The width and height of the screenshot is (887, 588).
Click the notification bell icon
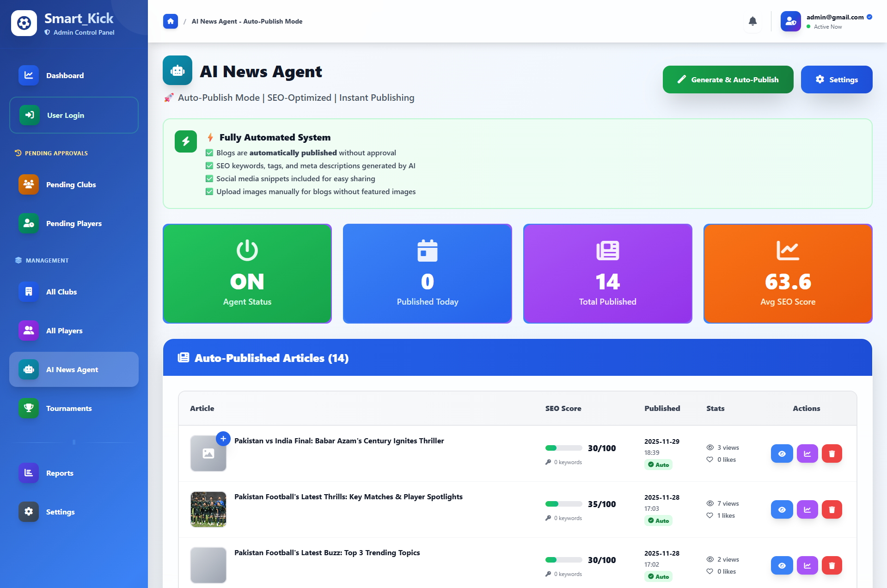tap(752, 21)
